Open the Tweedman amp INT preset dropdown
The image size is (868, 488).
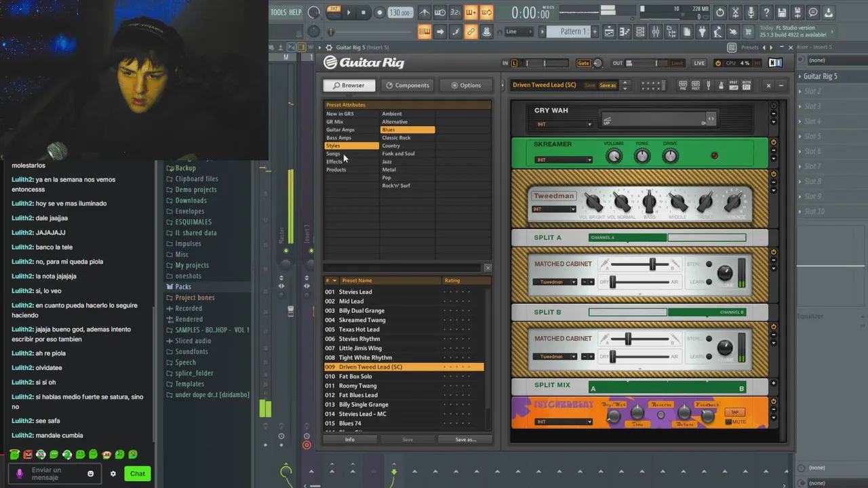(554, 209)
